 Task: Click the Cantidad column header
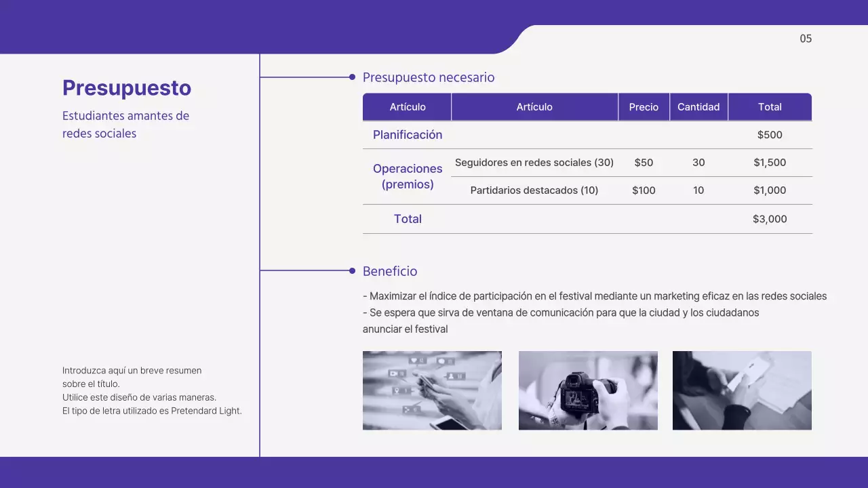(x=698, y=106)
